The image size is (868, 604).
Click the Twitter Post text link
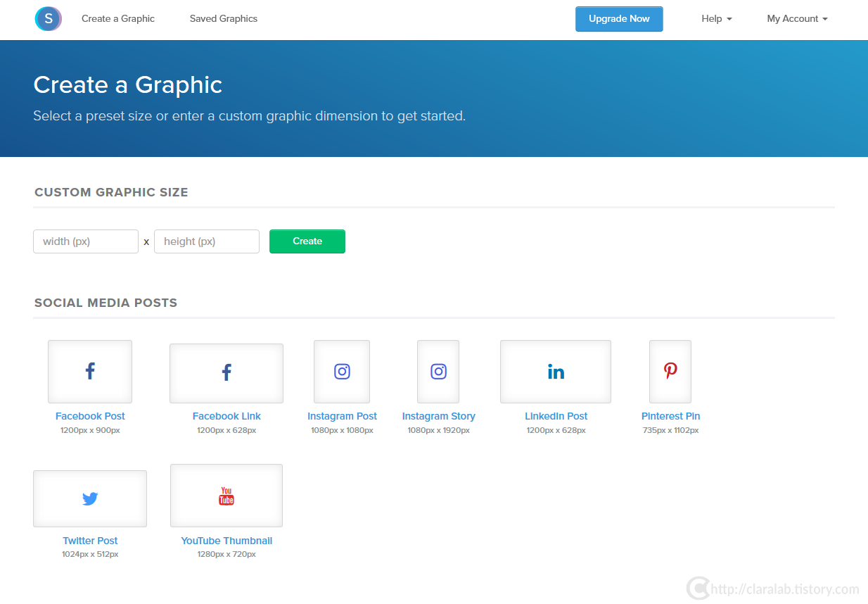(90, 541)
